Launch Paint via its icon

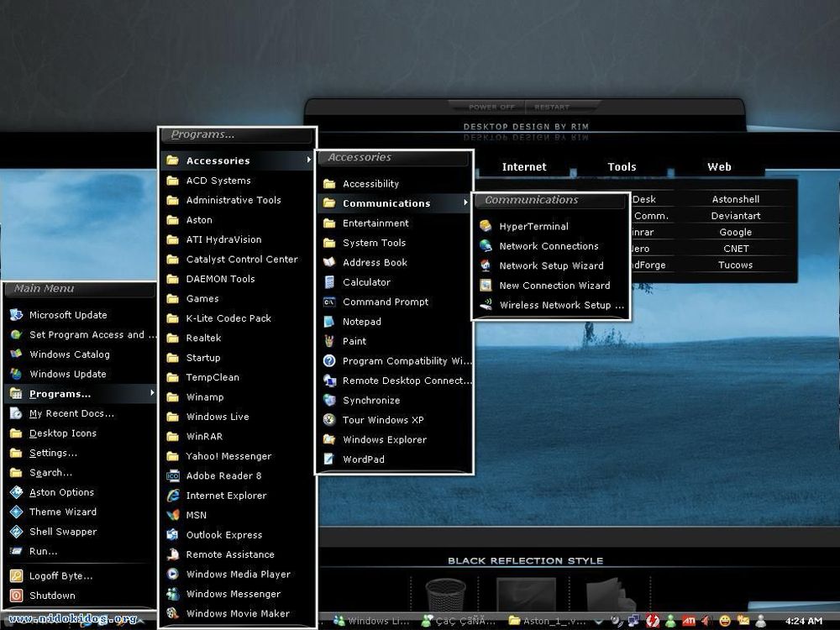[x=329, y=341]
